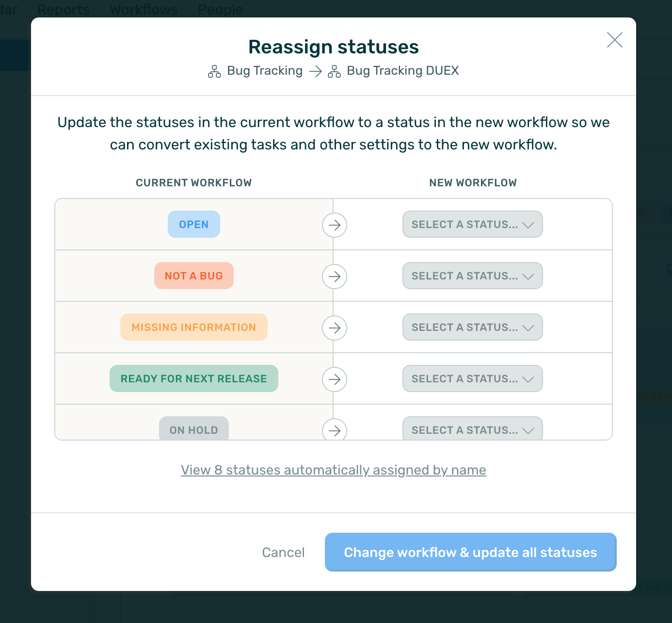Image resolution: width=672 pixels, height=623 pixels.
Task: View 8 statuses automatically assigned by name
Action: [333, 470]
